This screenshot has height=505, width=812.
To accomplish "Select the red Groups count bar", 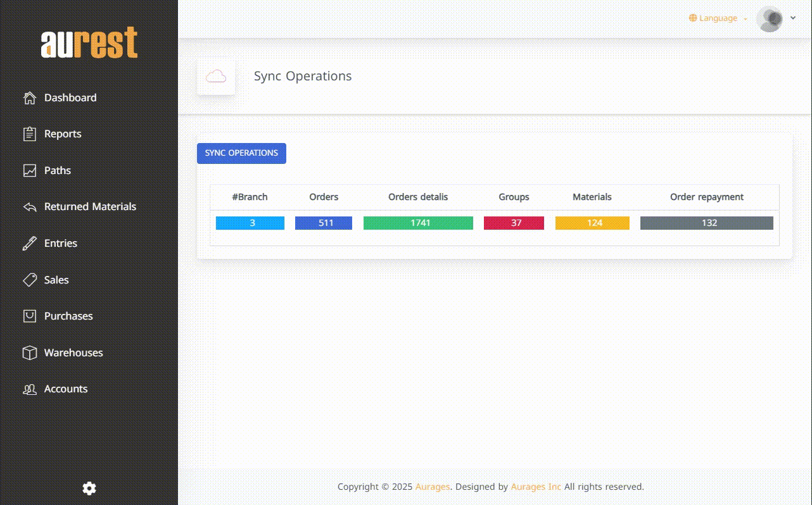I will [514, 223].
